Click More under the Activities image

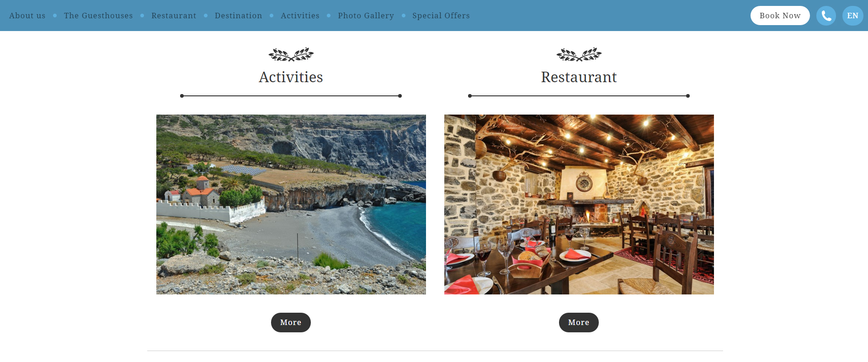click(291, 322)
